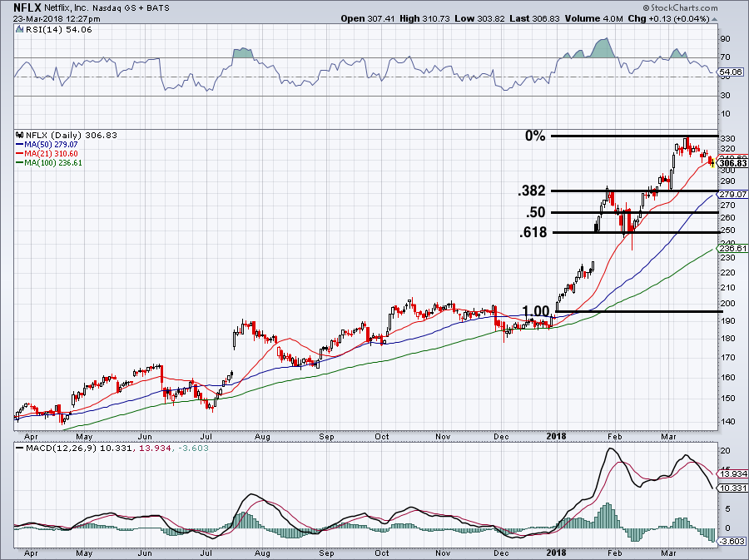Click 'Feb' on the MACD panel date axis
The height and width of the screenshot is (560, 749).
(x=615, y=554)
